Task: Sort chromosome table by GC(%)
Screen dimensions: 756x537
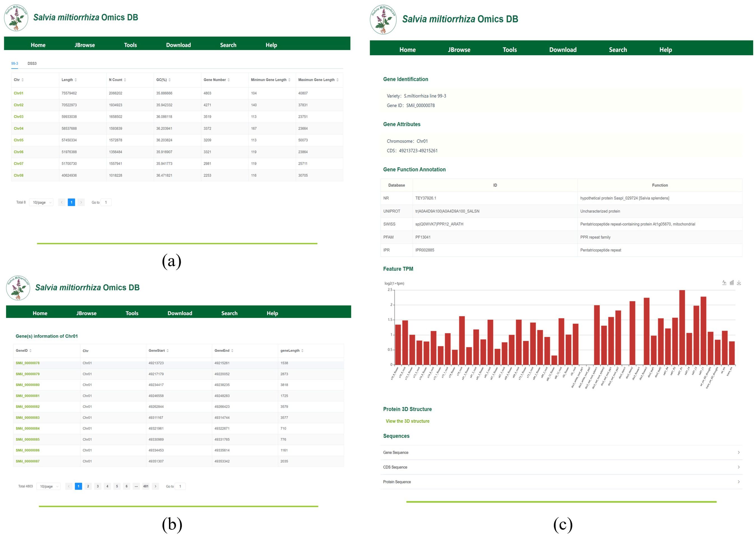Action: 169,80
